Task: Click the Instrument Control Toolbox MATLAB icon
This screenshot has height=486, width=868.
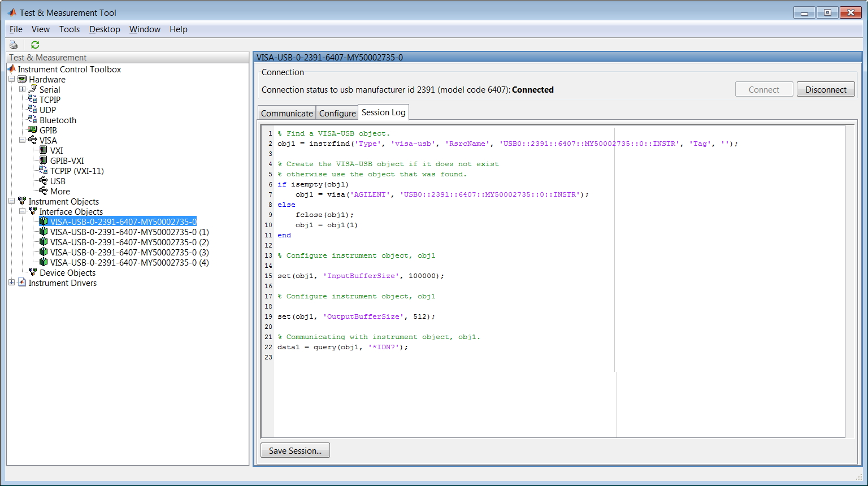Action: 12,69
